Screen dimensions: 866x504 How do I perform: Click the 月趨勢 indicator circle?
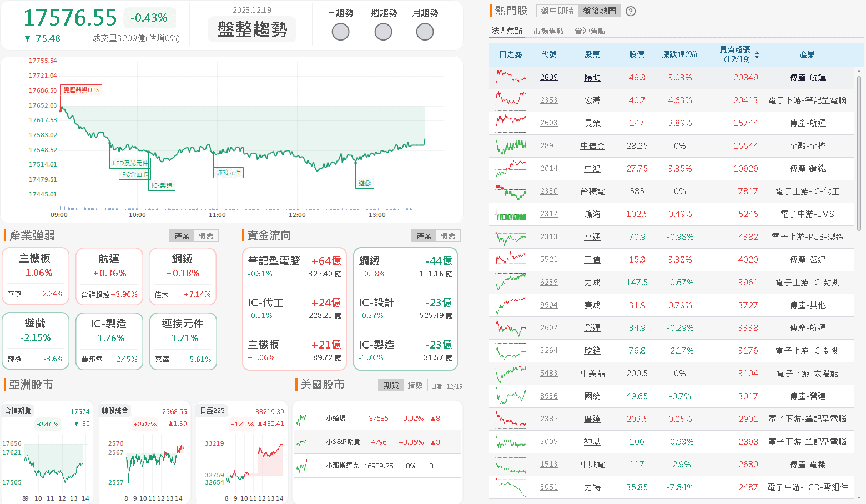coord(425,32)
